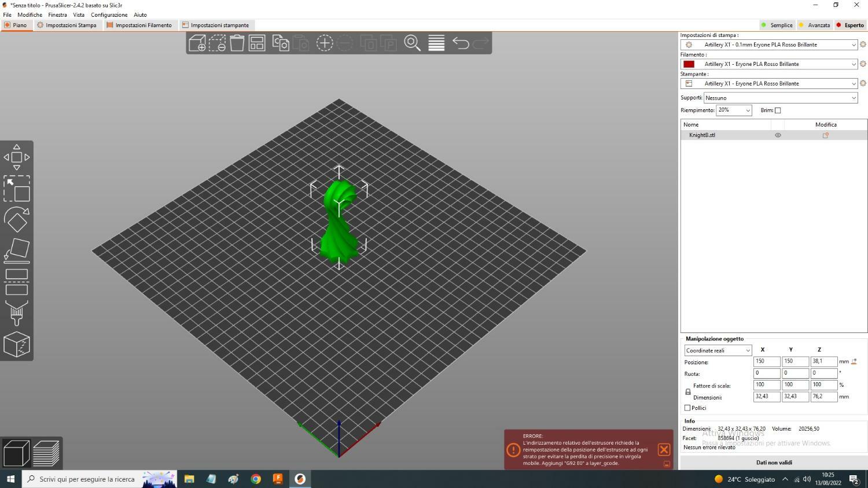The width and height of the screenshot is (868, 488).
Task: Select the Scale gizmo tool
Action: 17,188
